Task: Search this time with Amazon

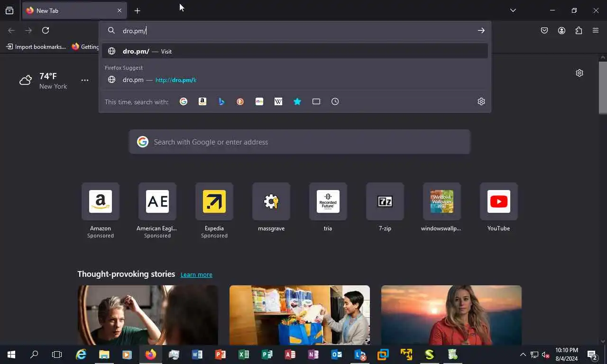Action: pos(202,101)
